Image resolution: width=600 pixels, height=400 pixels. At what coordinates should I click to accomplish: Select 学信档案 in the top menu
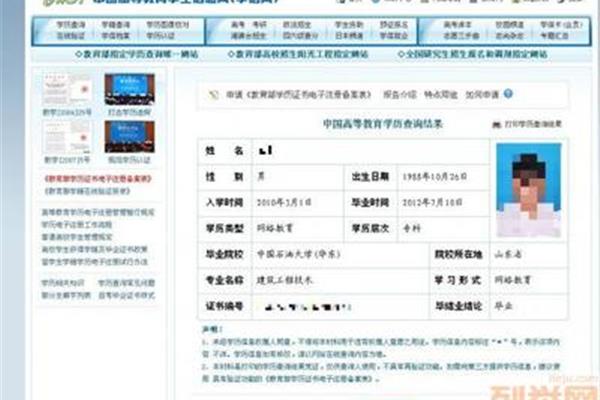coord(116,36)
